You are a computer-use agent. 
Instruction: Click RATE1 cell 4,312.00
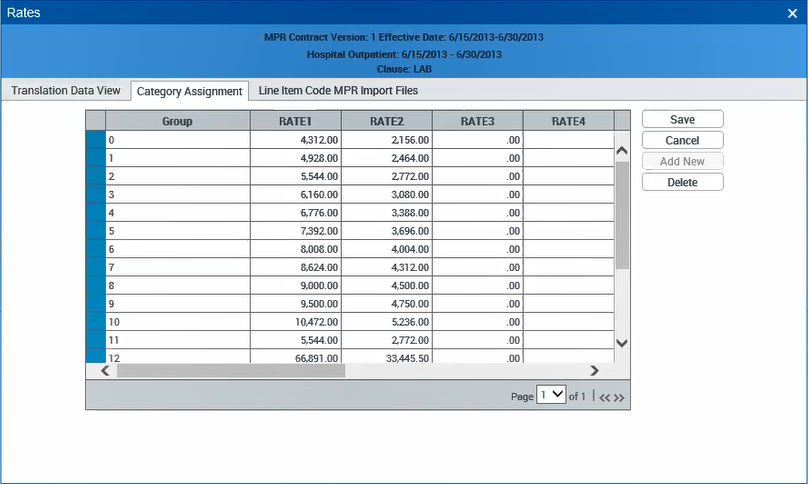click(x=296, y=140)
